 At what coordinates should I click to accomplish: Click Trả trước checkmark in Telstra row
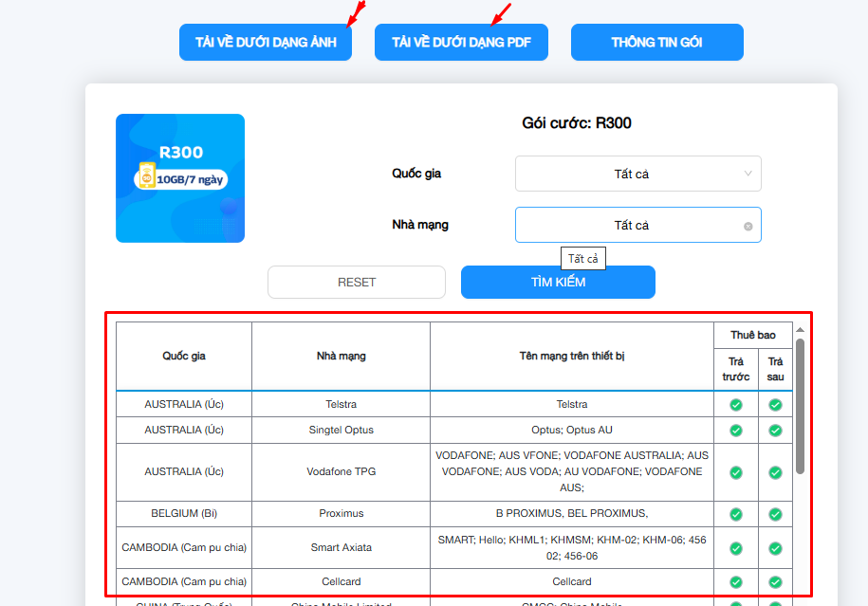tap(736, 405)
